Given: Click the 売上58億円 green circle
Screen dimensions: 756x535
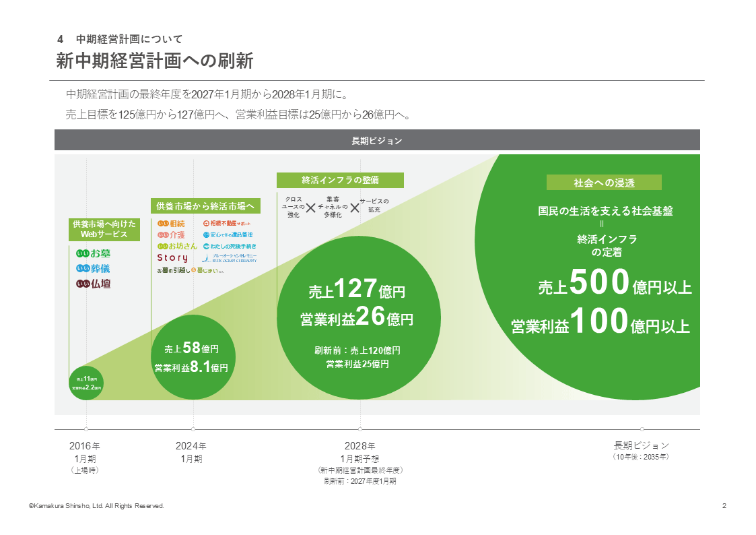Looking at the screenshot, I should (x=193, y=357).
